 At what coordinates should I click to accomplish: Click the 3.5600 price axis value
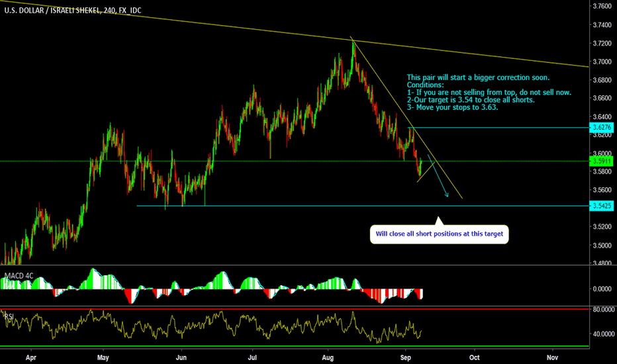(602, 190)
